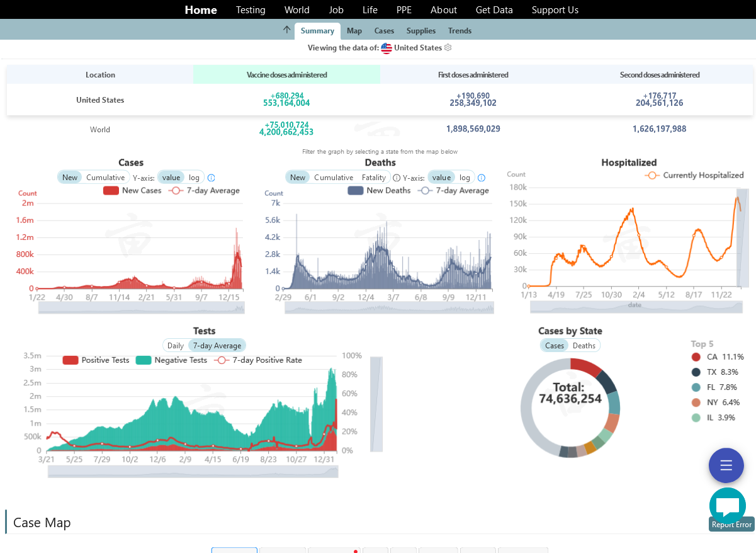Select New in the Cases chart
This screenshot has height=553, width=756.
(x=70, y=178)
